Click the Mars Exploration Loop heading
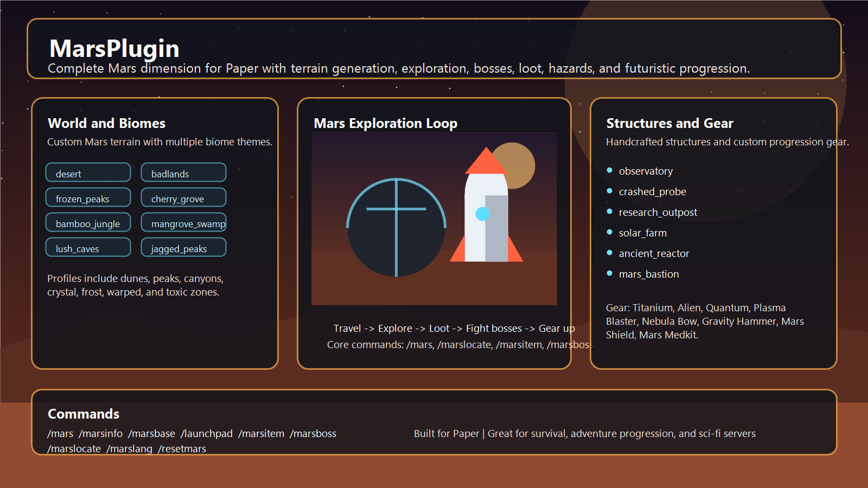Viewport: 868px width, 488px height. coord(386,124)
